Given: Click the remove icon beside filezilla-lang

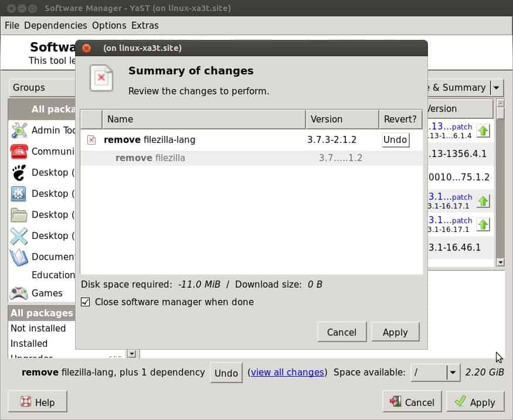Looking at the screenshot, I should tap(91, 140).
